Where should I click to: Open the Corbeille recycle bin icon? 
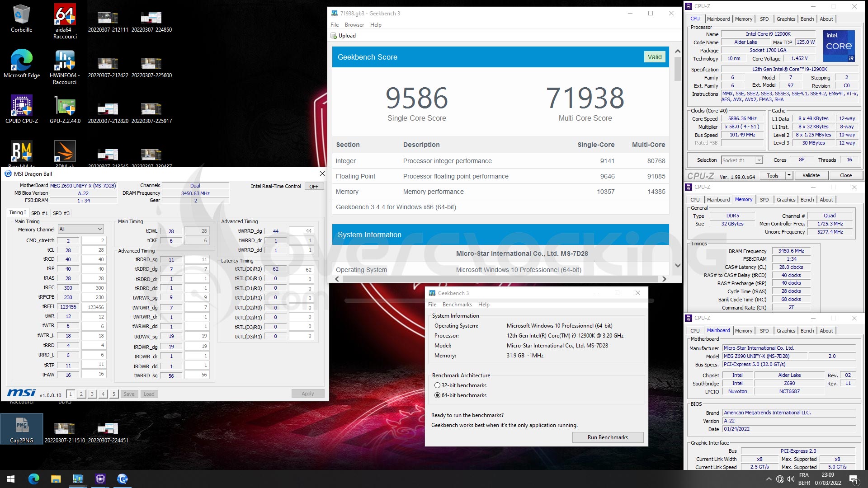21,19
